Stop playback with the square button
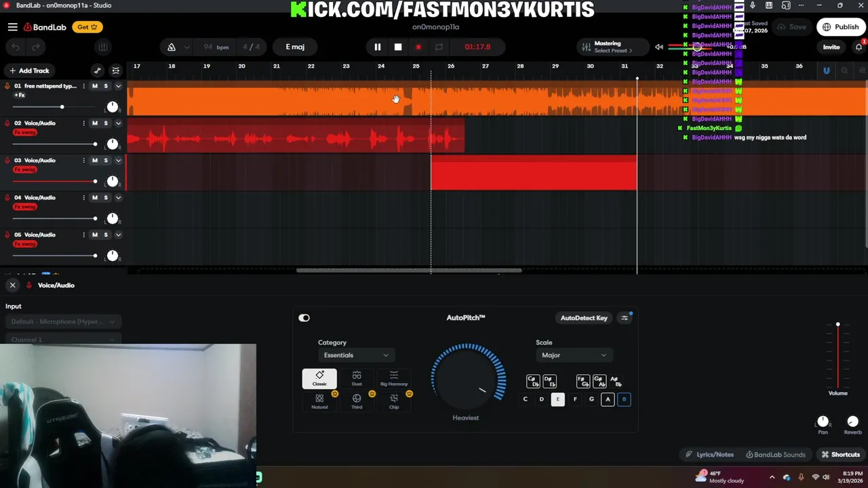 [398, 47]
